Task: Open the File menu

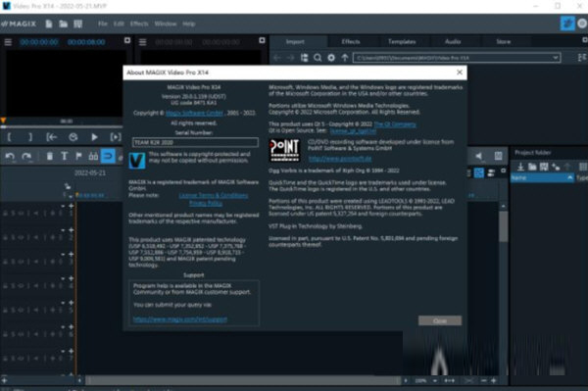Action: coord(102,24)
